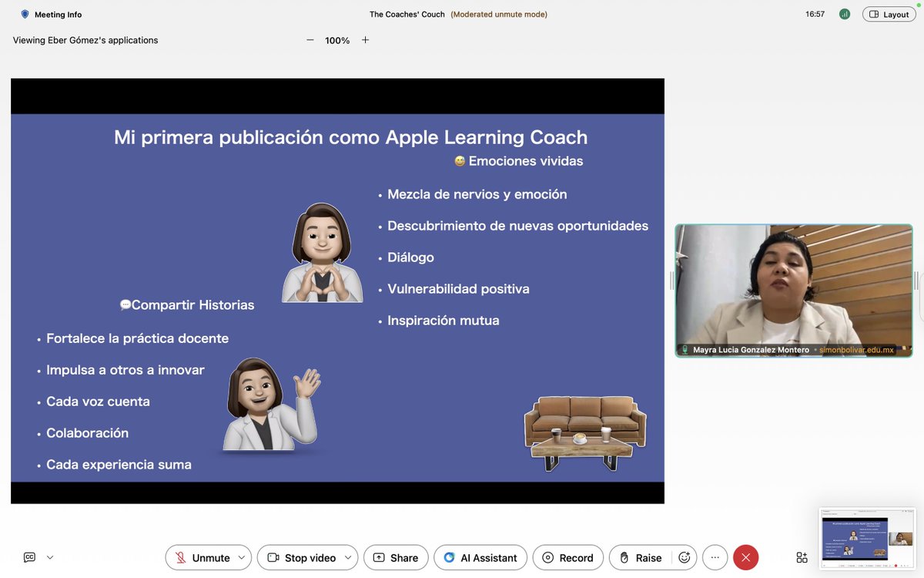The width and height of the screenshot is (924, 578).
Task: Click the green connection quality icon
Action: point(845,14)
